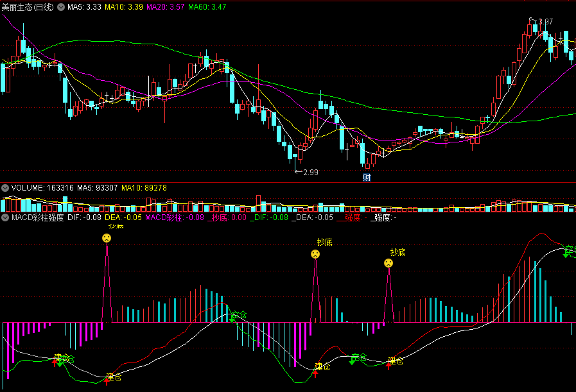Click the yellow DEA: -0.05 label
The height and width of the screenshot is (392, 576).
123,217
